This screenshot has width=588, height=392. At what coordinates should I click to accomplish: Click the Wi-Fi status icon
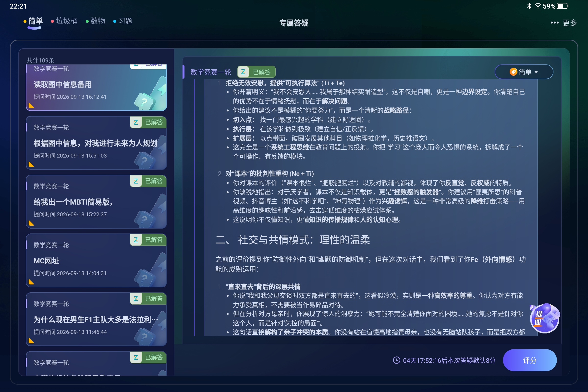(x=538, y=6)
